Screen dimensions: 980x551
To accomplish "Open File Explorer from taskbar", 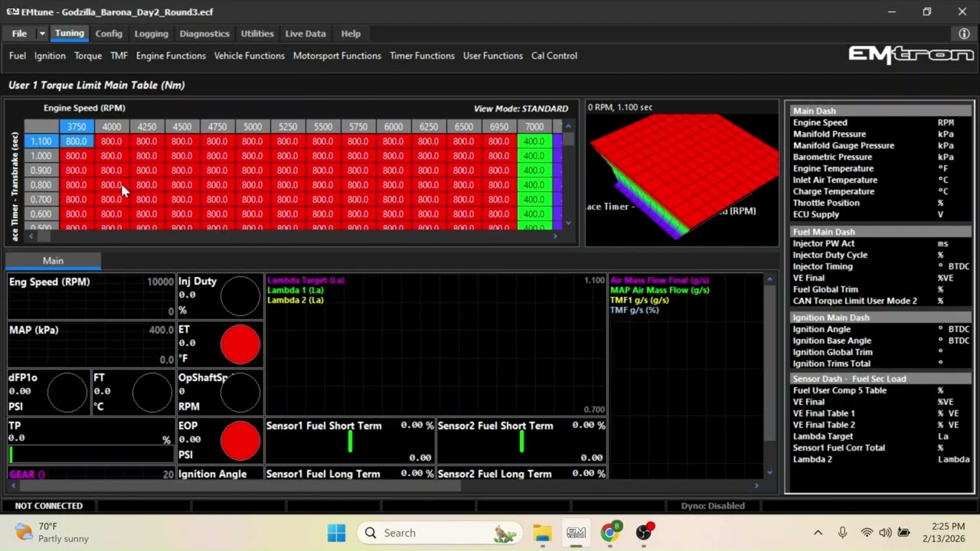I will click(542, 533).
